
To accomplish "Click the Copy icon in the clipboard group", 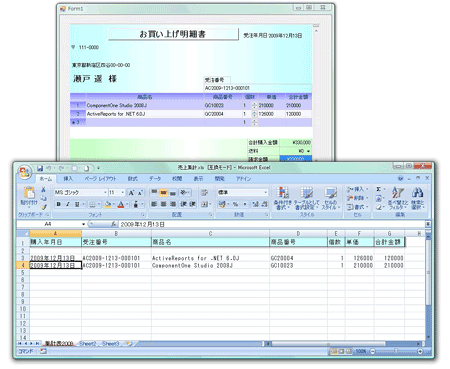I will pyautogui.click(x=43, y=198).
